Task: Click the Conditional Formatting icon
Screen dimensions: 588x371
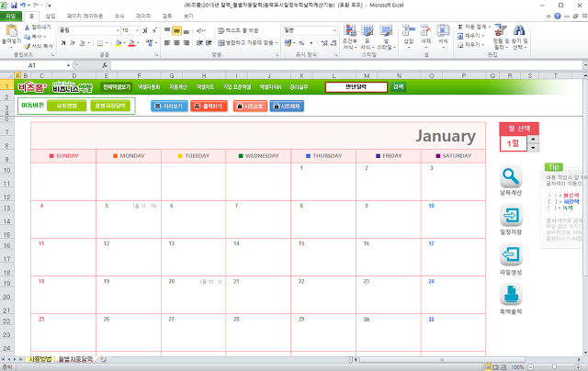Action: coord(349,31)
